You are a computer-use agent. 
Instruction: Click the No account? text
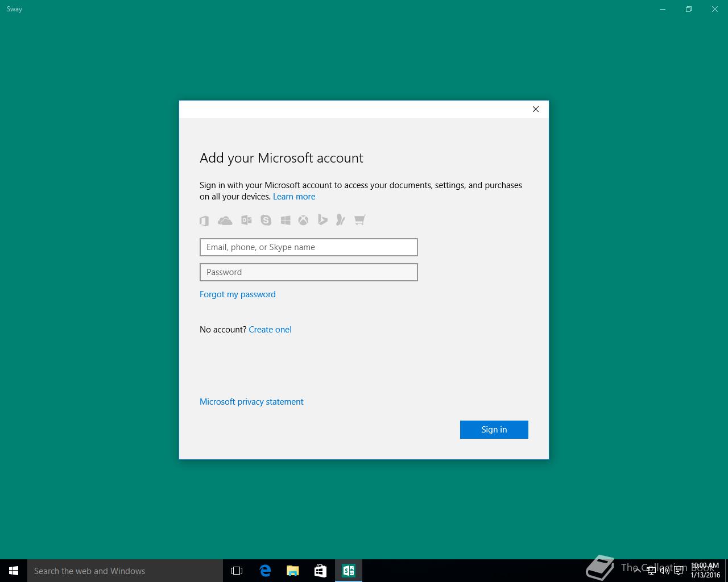[223, 330]
